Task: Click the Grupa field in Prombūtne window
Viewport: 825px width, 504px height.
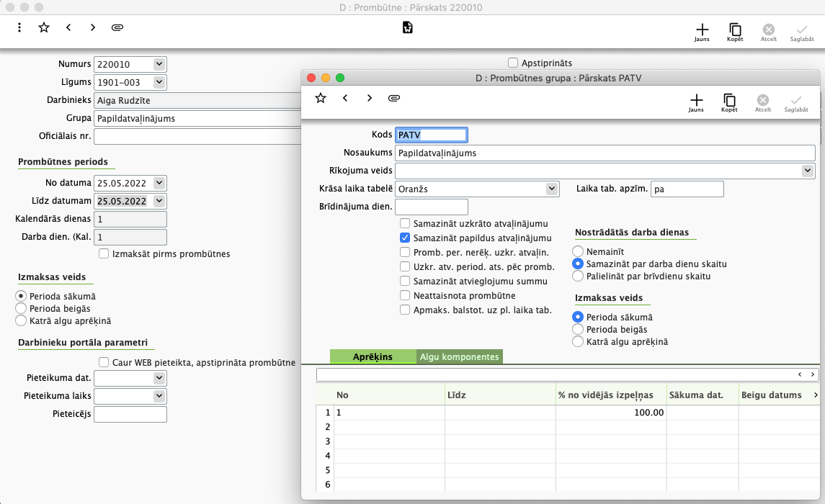Action: click(x=197, y=118)
